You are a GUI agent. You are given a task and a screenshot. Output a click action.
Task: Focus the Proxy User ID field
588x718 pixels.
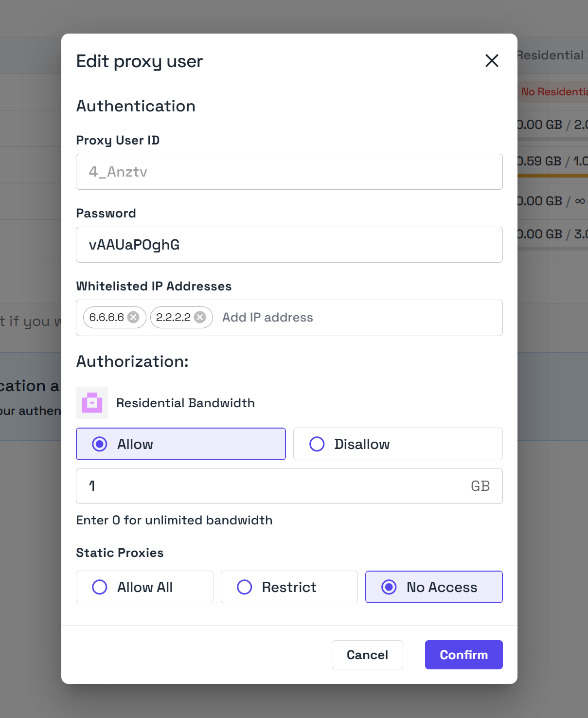coord(289,172)
